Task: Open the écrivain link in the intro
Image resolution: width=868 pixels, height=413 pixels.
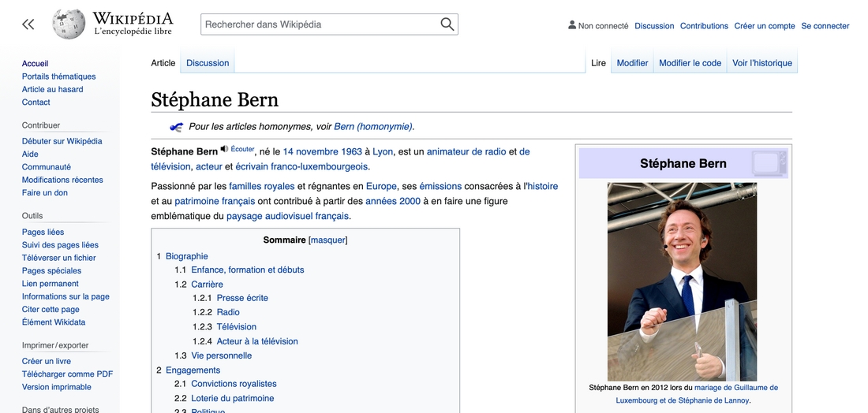Action: (252, 166)
